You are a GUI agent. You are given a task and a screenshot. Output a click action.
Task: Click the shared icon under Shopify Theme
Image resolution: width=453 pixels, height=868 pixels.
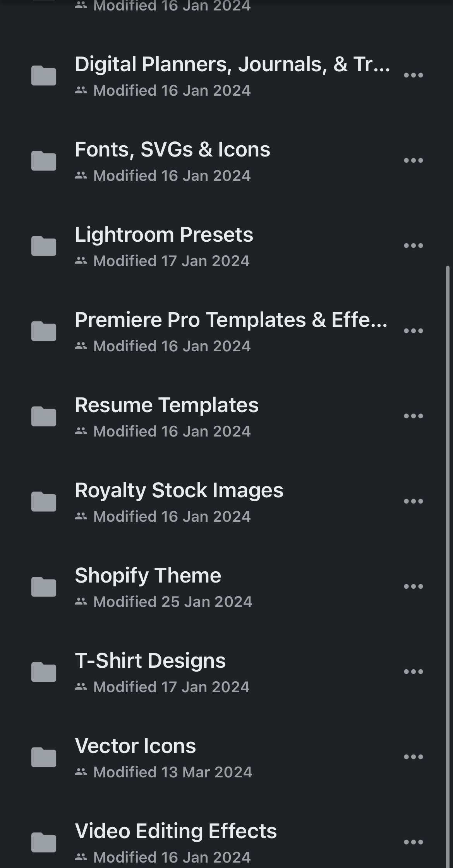point(81,601)
